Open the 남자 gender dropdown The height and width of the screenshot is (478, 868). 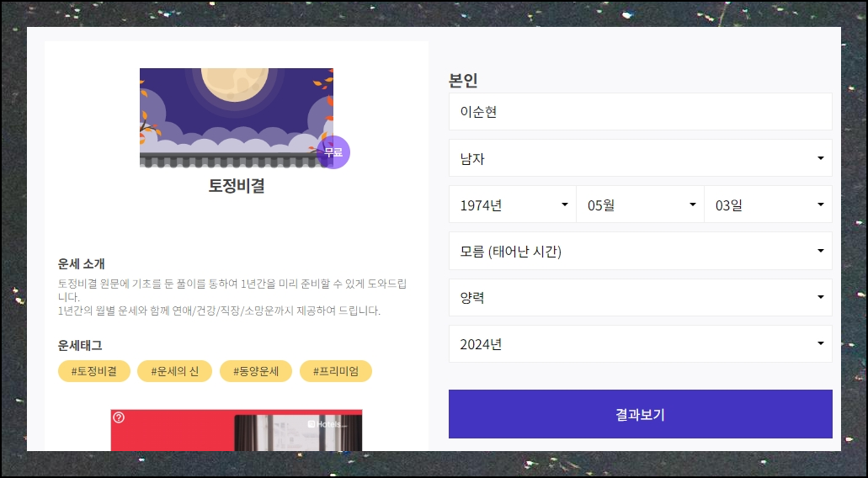click(641, 158)
